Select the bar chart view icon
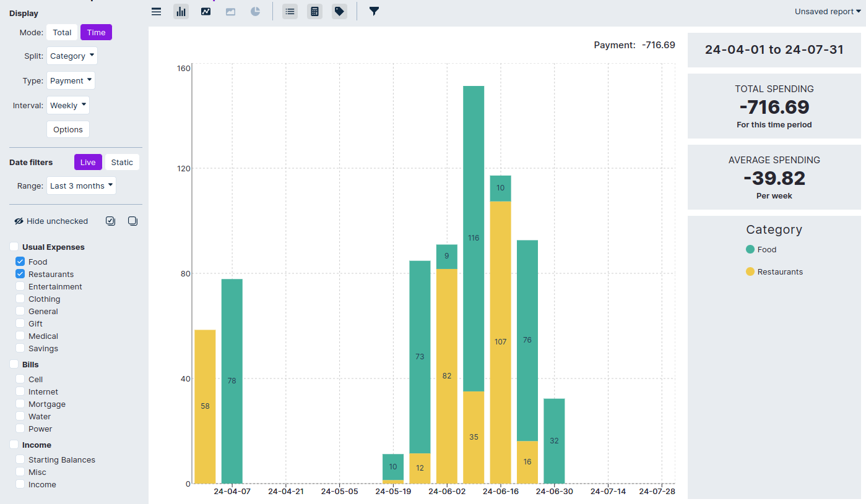Screen dimensions: 866x504 pos(181,11)
